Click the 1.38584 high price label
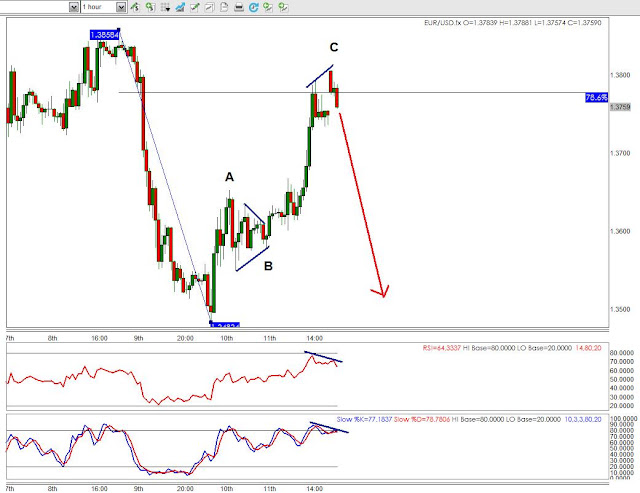The height and width of the screenshot is (493, 640). (104, 35)
